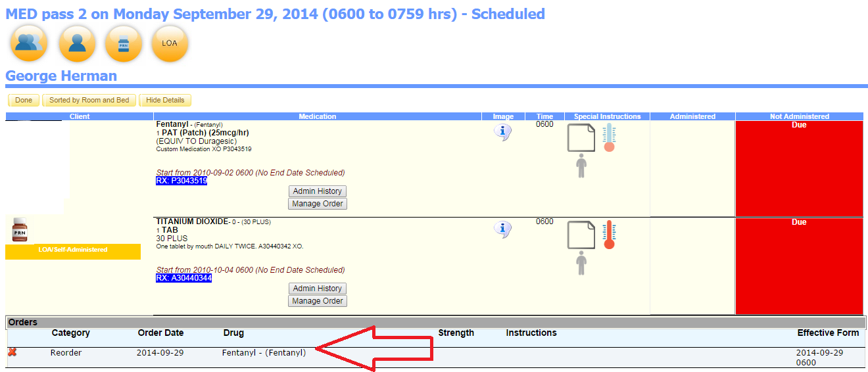Viewport: 868px width, 372px height.
Task: Click thermometer icon in Titanium Dioxide row
Action: [609, 235]
